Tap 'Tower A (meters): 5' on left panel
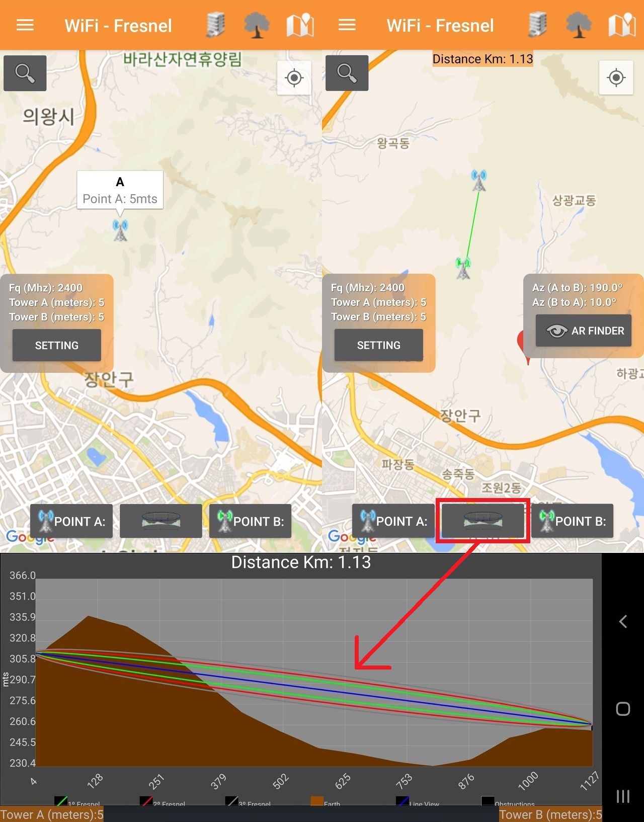 (57, 302)
